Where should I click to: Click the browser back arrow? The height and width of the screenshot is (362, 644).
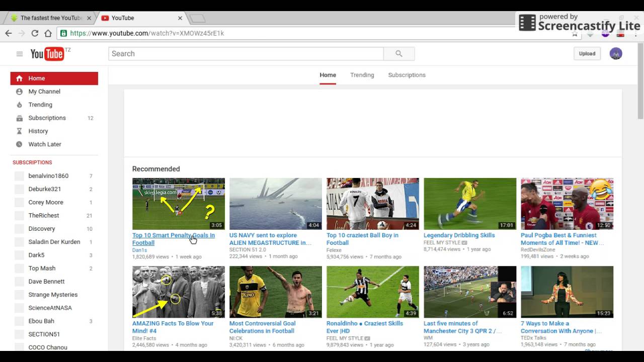9,33
